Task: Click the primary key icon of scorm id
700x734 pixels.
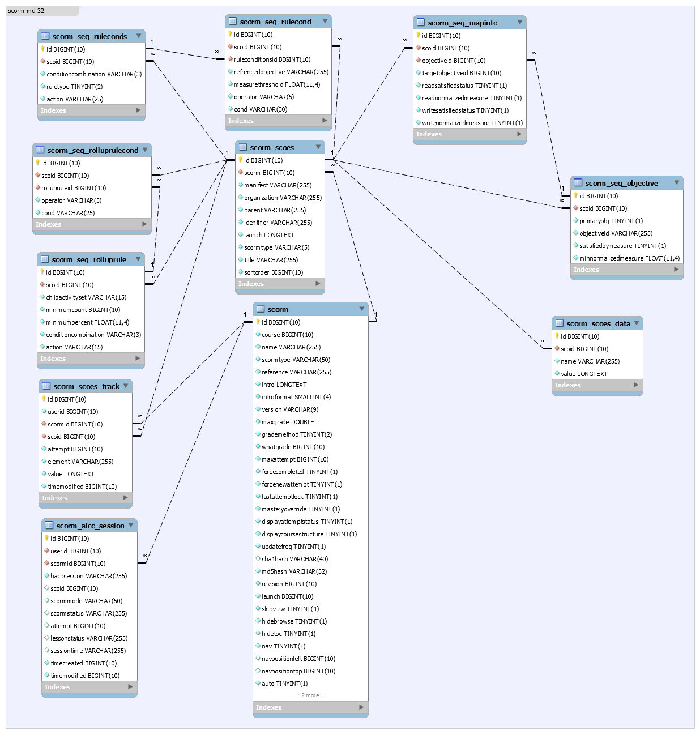Action: (258, 322)
